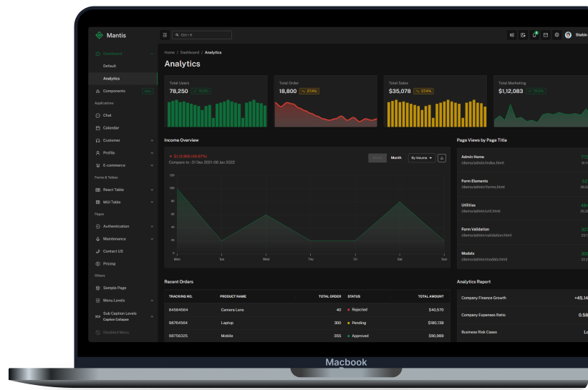
Task: Switch Income Overview to Month view
Action: tap(396, 157)
